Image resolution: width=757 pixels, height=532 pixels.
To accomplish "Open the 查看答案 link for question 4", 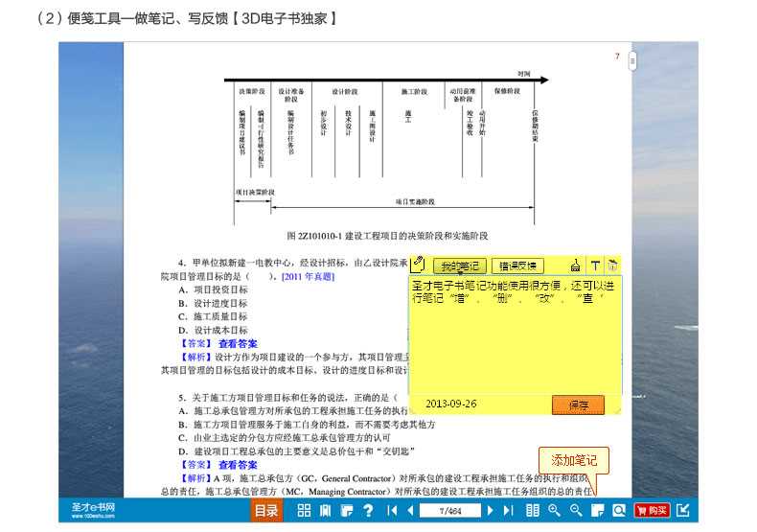I will tap(237, 344).
